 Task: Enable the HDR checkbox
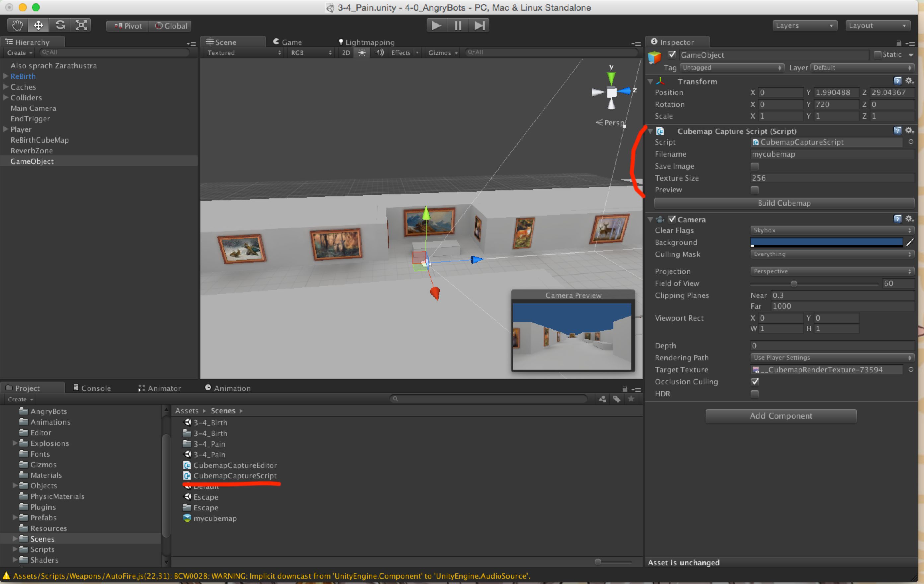[754, 394]
